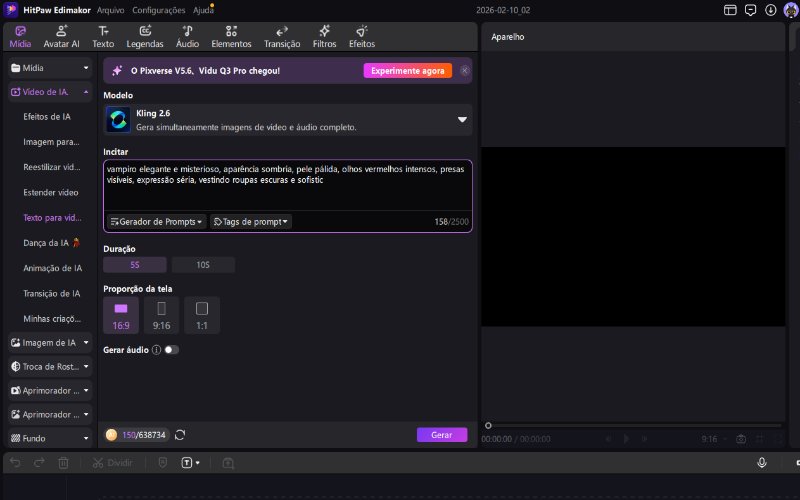The image size is (800, 500).
Task: Click the preview play button
Action: click(x=626, y=439)
